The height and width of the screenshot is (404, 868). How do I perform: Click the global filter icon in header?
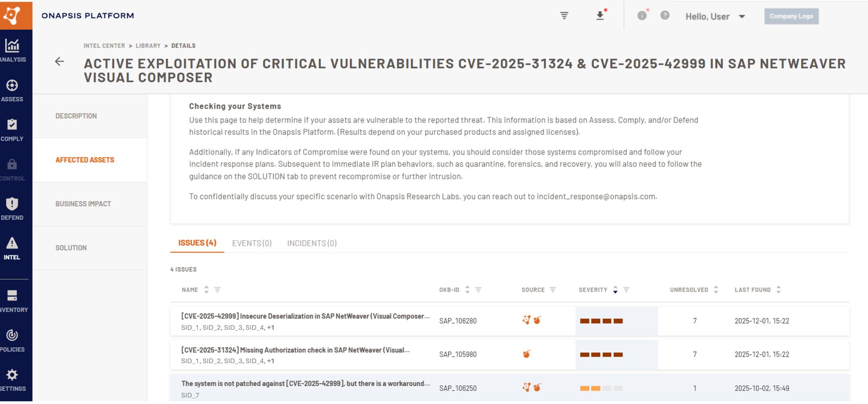[564, 16]
